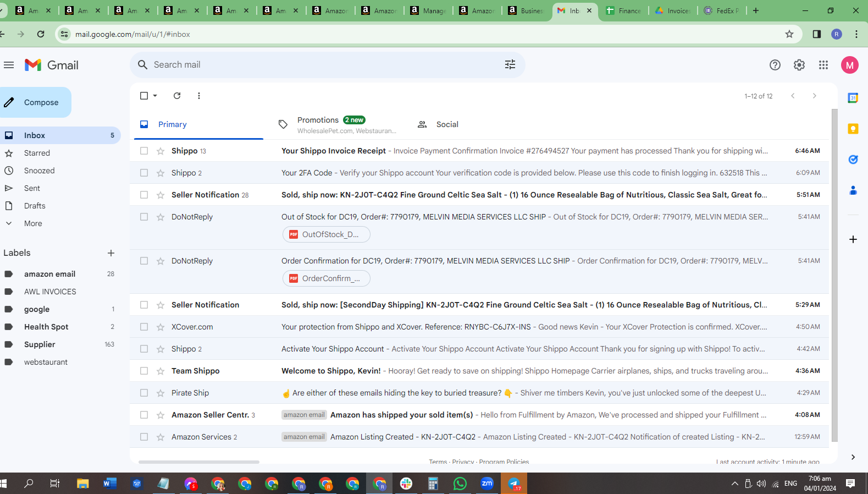
Task: Click the Search mail field
Action: coord(328,65)
